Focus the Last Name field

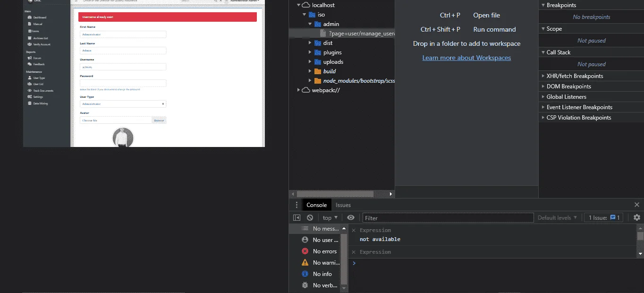coord(123,50)
